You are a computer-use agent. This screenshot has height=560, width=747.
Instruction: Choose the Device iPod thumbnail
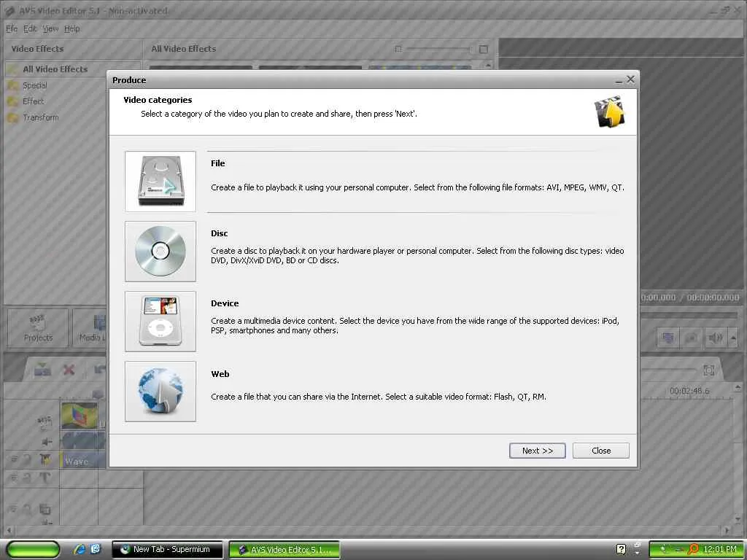[160, 322]
